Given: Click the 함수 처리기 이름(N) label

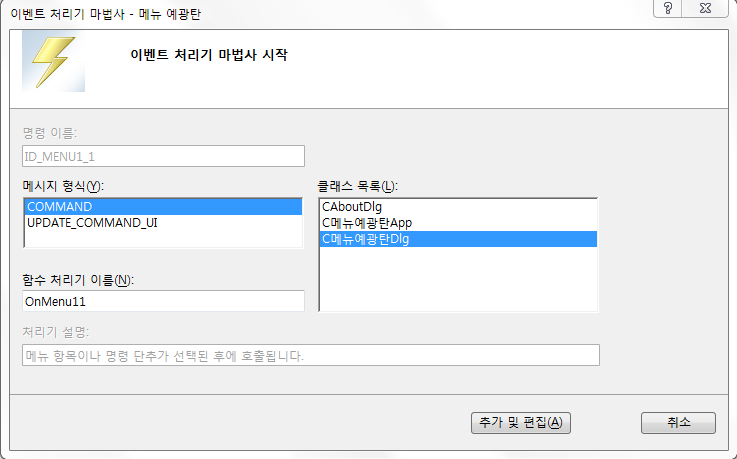Looking at the screenshot, I should pos(78,279).
